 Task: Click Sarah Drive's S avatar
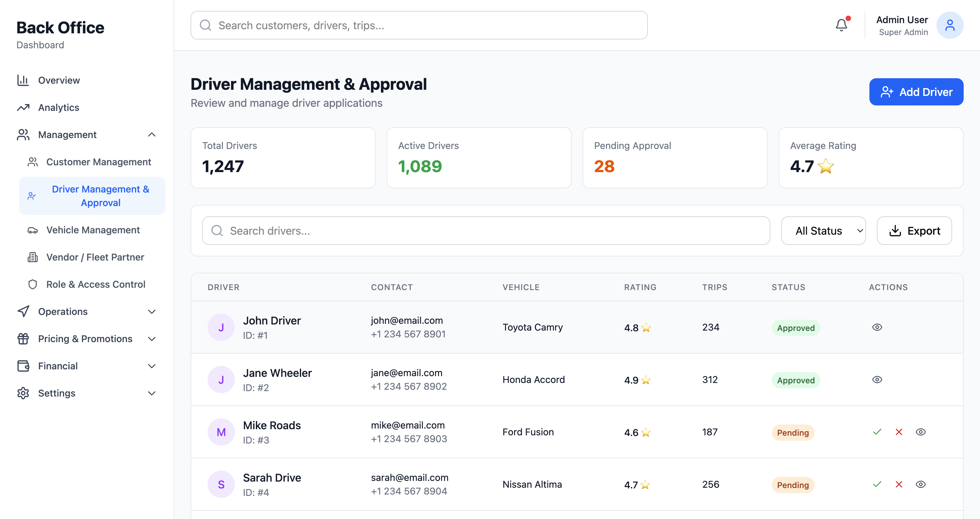pos(221,485)
